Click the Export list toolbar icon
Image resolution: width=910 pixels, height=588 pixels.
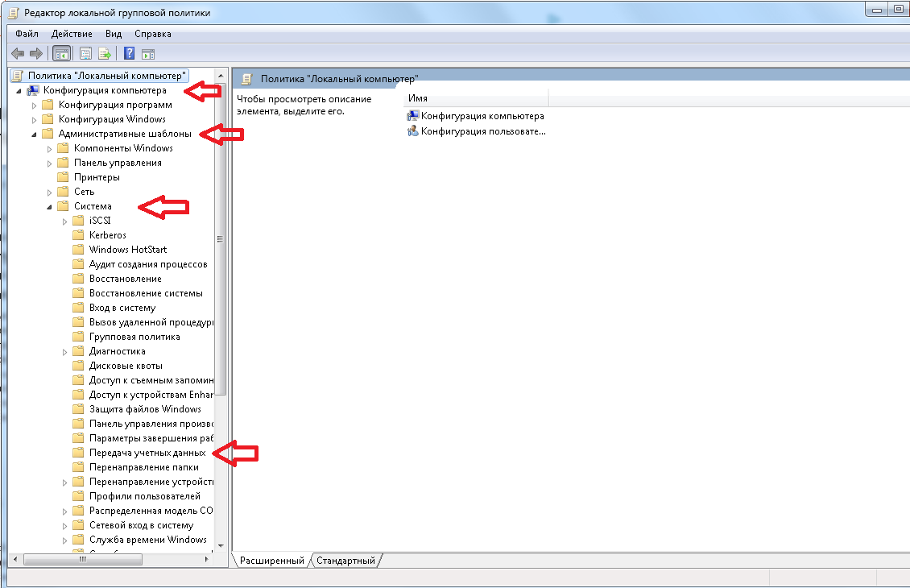(x=105, y=54)
